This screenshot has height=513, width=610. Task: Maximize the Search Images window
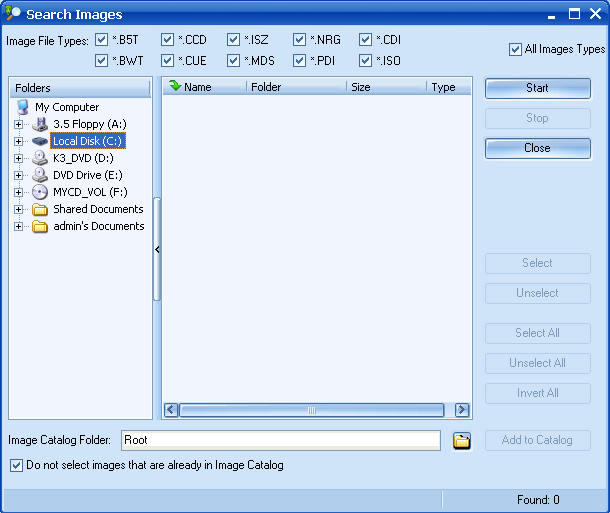pos(574,14)
